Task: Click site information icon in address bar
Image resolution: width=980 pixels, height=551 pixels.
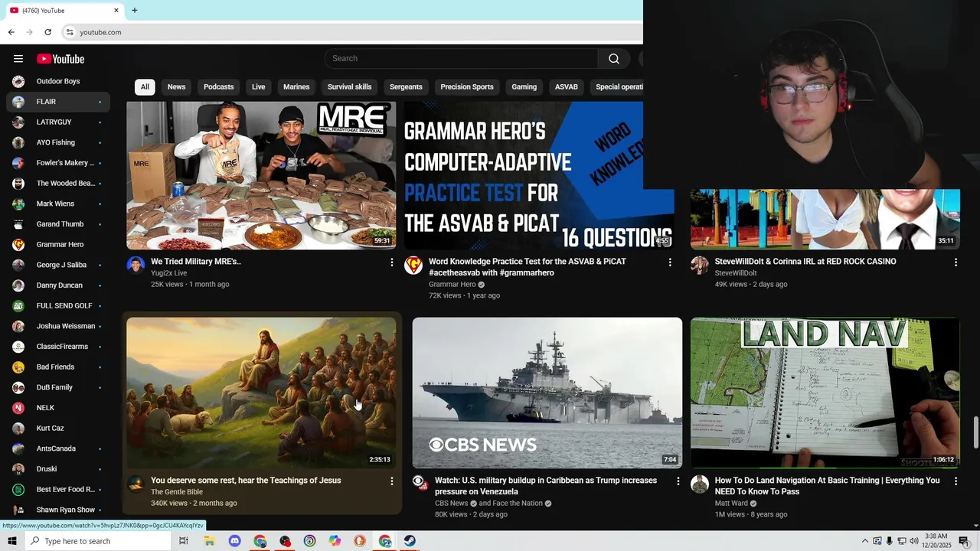Action: click(69, 32)
